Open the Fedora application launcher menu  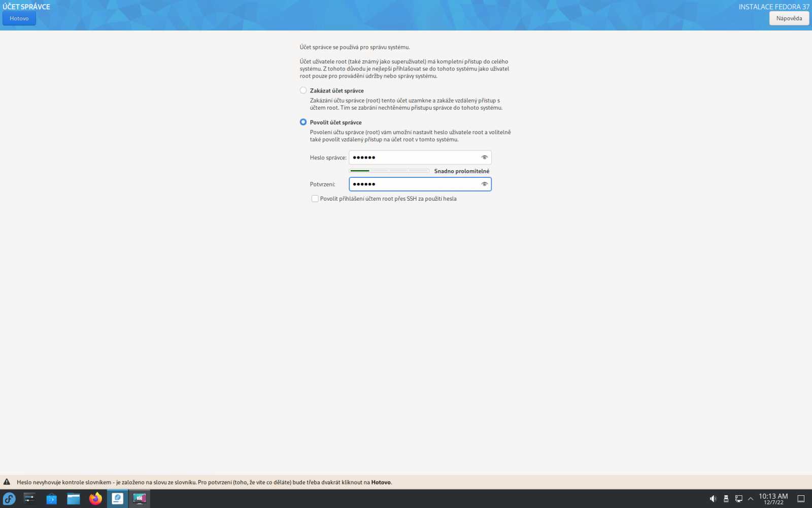(9, 499)
